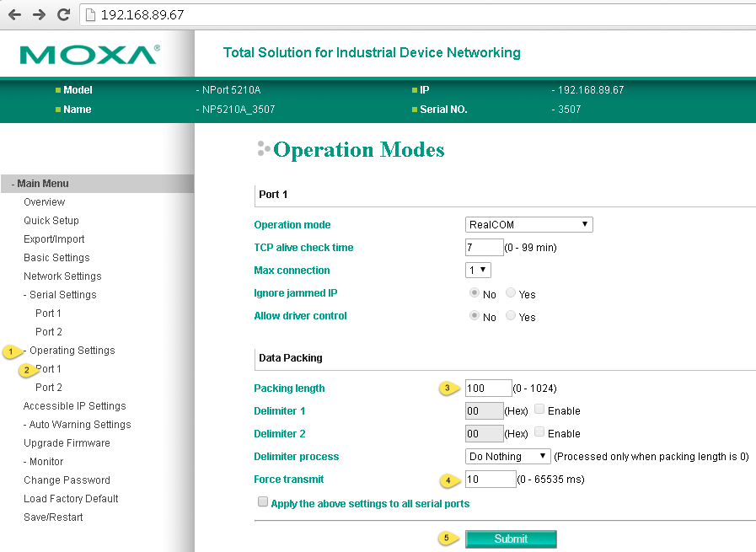Enable Delimiter 1 checkbox
Image resolution: width=756 pixels, height=552 pixels.
tap(539, 410)
